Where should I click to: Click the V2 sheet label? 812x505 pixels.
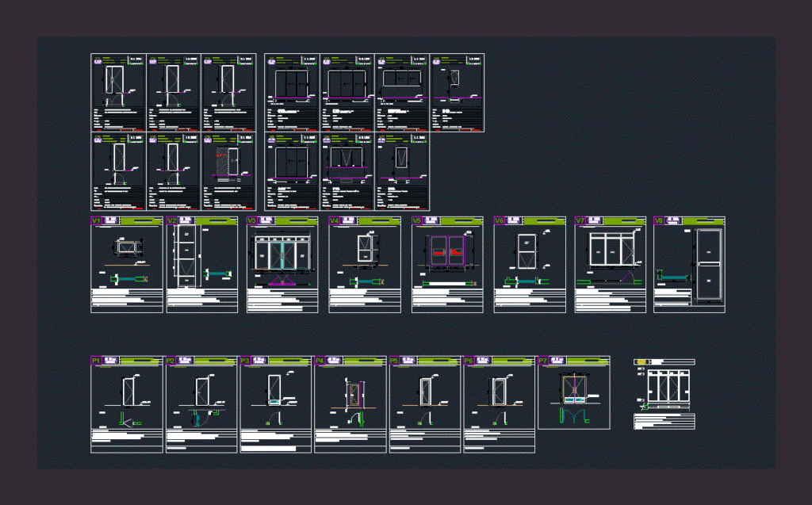[172, 220]
